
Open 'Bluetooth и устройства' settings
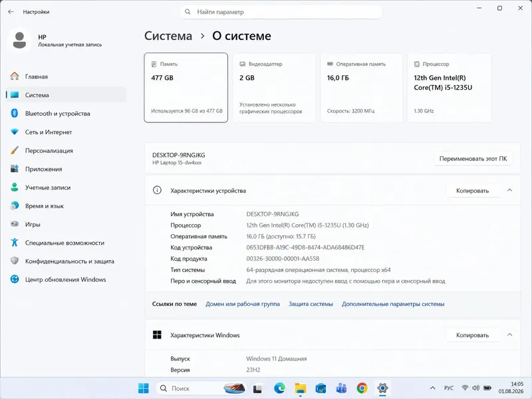pyautogui.click(x=66, y=113)
